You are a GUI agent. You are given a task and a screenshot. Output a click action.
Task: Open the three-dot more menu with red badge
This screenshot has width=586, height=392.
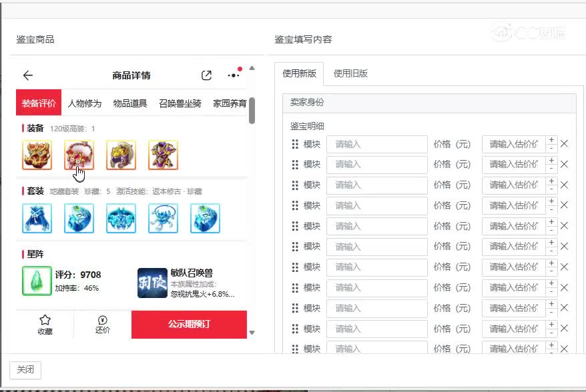point(234,75)
